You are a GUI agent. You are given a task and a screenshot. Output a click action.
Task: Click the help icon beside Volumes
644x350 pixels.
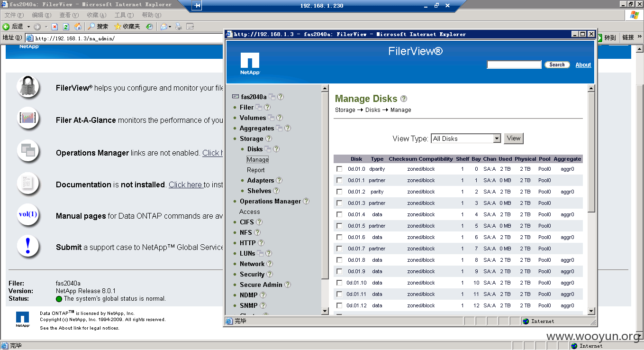tap(280, 118)
